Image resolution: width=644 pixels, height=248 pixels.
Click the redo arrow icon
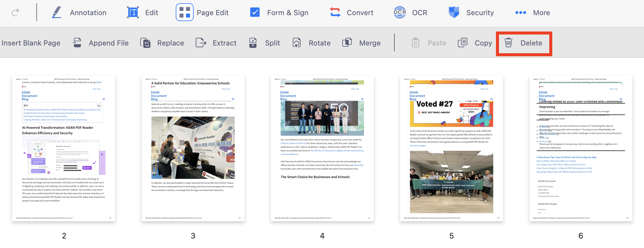(x=15, y=12)
